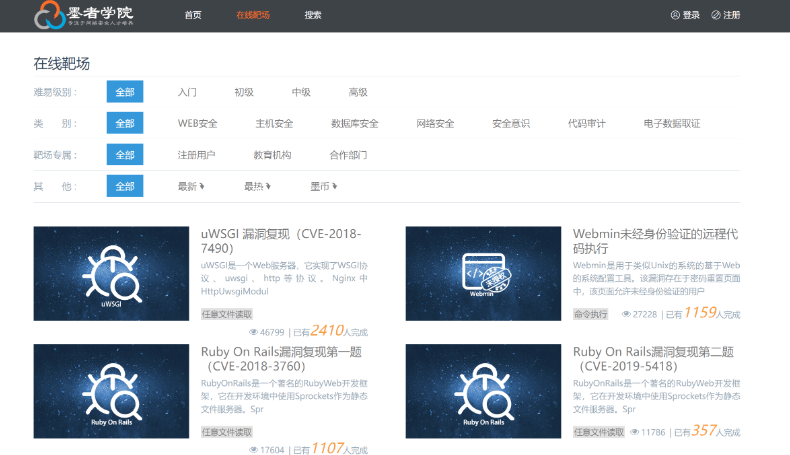Viewport: 790px width, 455px height.
Task: Filter by 合作部门
Action: click(x=348, y=155)
